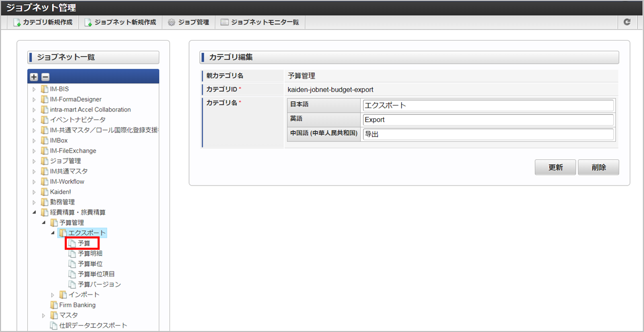Screen dimensions: 644x332
Task: Click the folder icon beside Firm Banking
Action: 53,305
